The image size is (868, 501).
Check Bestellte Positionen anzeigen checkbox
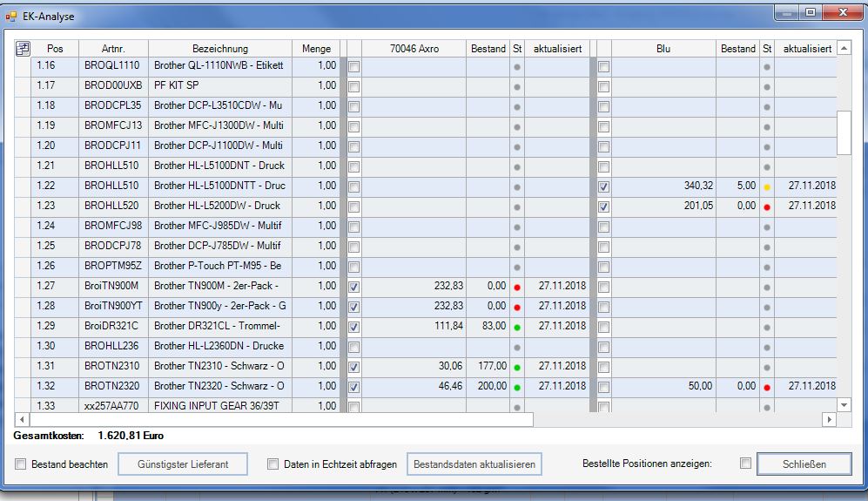coord(745,464)
